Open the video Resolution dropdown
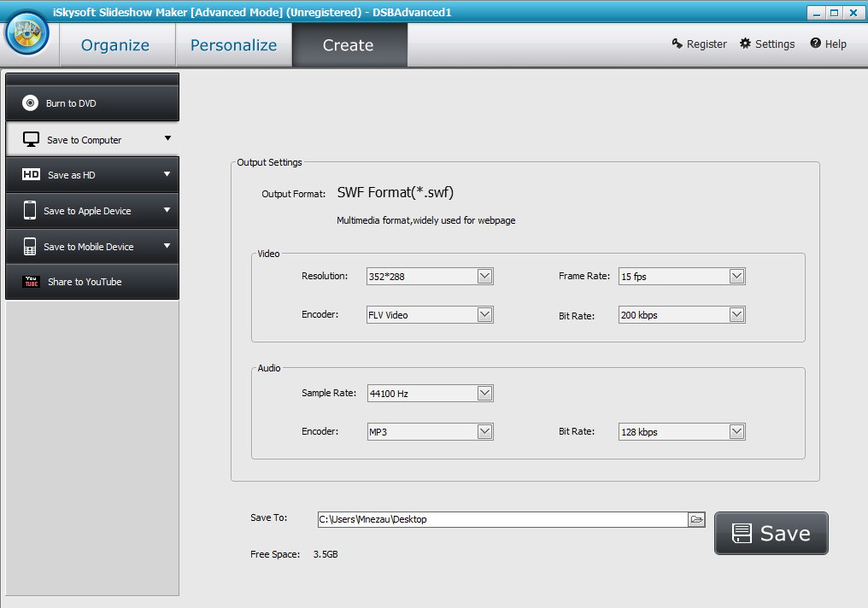The image size is (868, 608). pos(486,276)
